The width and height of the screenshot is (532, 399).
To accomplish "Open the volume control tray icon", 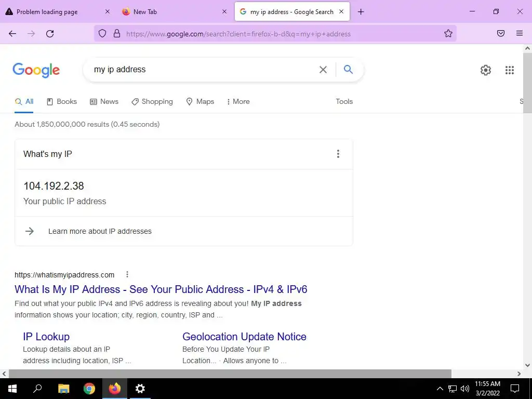I will 464,389.
